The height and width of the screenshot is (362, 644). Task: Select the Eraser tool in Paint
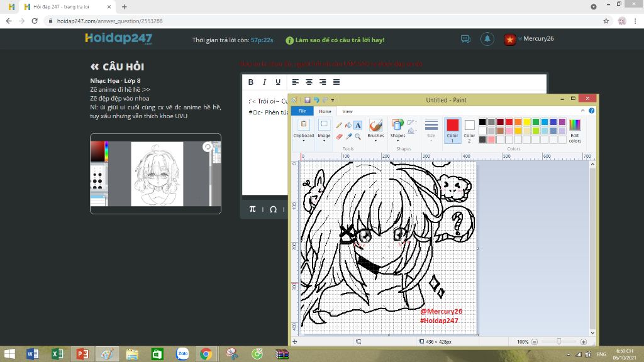(x=338, y=136)
